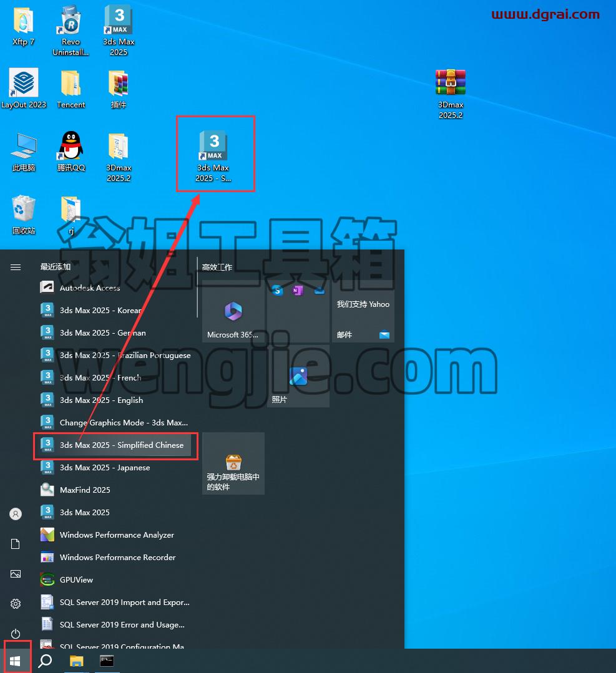
Task: Open Autodesk Access from Start list
Action: (115, 288)
